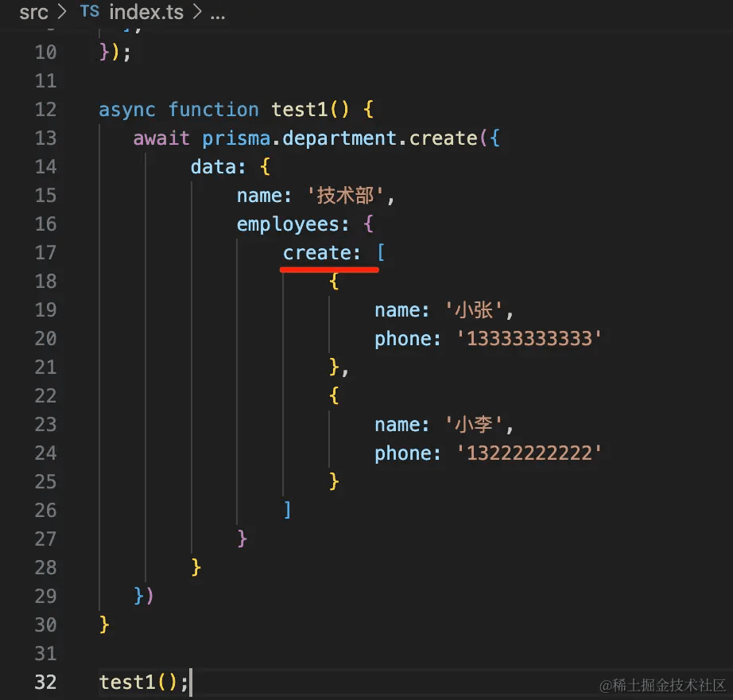Click the phone number '13222222222' string
Viewport: 733px width, 700px height.
point(529,453)
